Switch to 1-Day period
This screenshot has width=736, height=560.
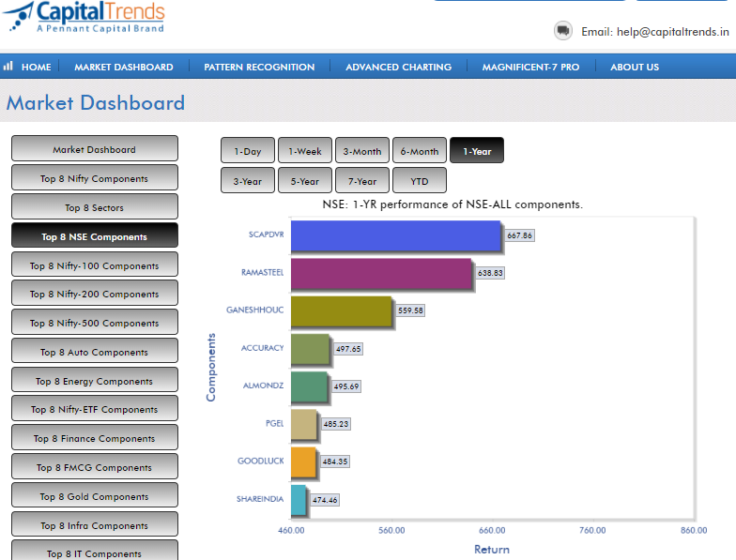(248, 150)
